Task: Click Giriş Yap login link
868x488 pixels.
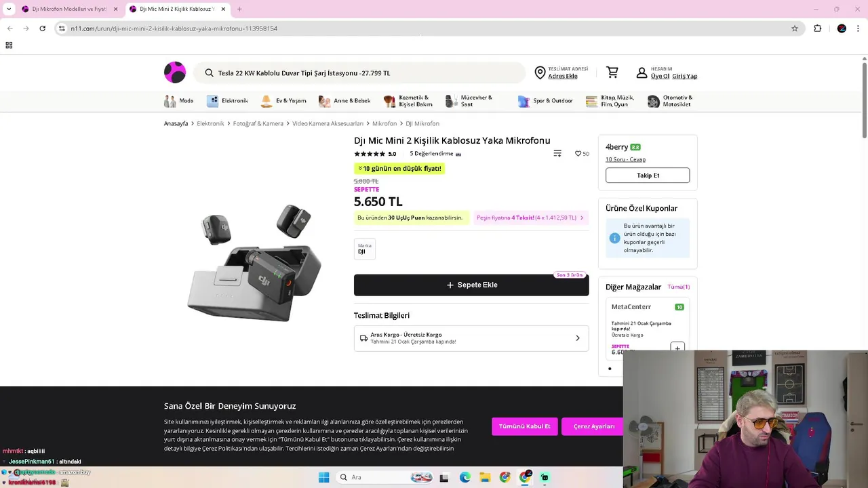Action: (x=685, y=77)
